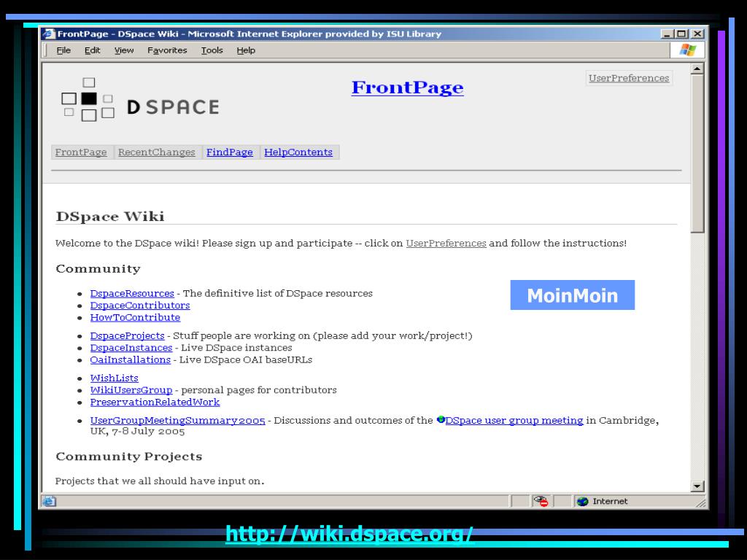Follow the DSpace user group meeting link

(514, 421)
